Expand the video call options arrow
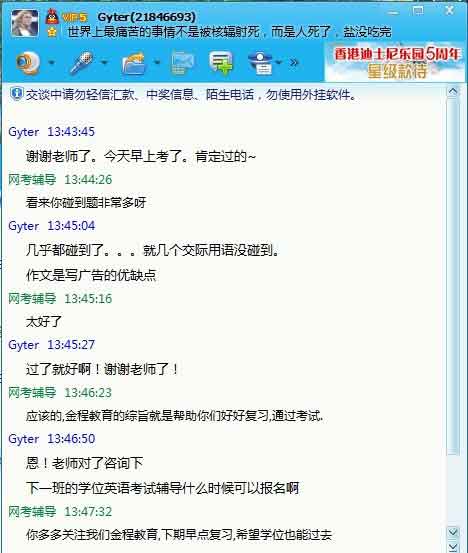468x553 pixels. pyautogui.click(x=51, y=63)
